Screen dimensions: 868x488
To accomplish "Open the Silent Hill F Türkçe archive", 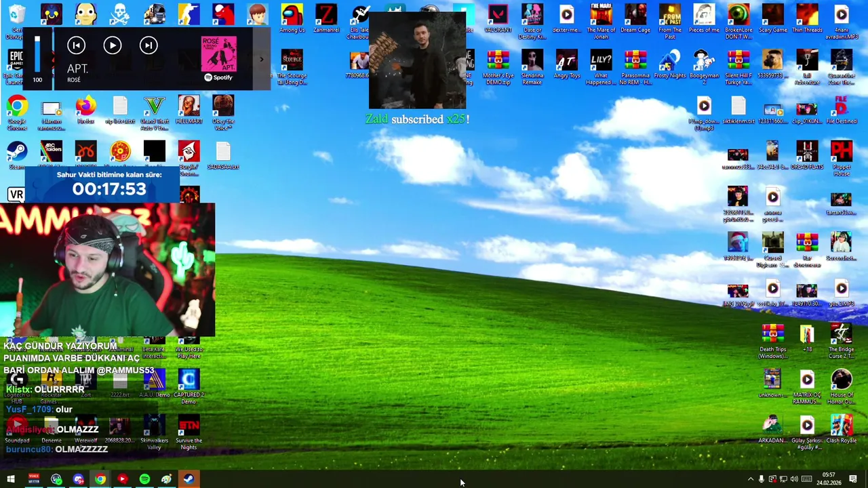I will (x=738, y=68).
